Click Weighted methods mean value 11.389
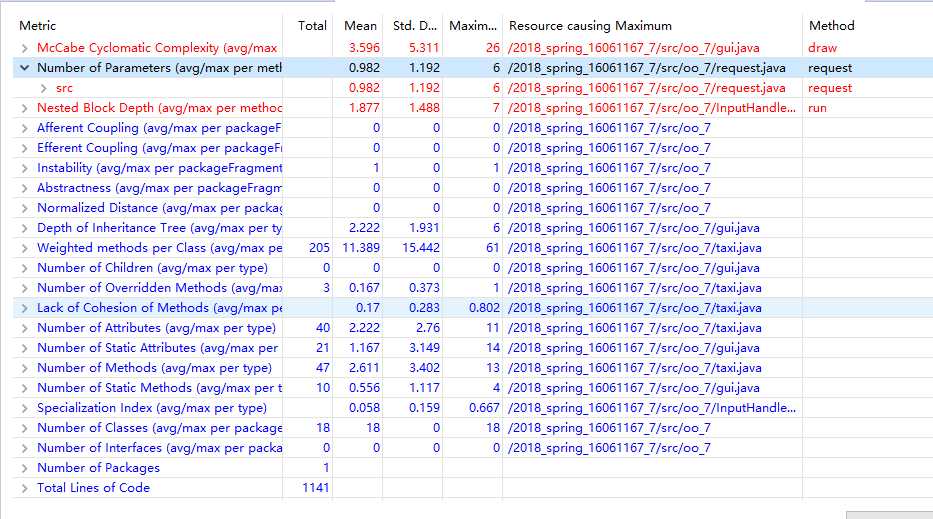Screen dimensions: 933x519 tap(361, 248)
